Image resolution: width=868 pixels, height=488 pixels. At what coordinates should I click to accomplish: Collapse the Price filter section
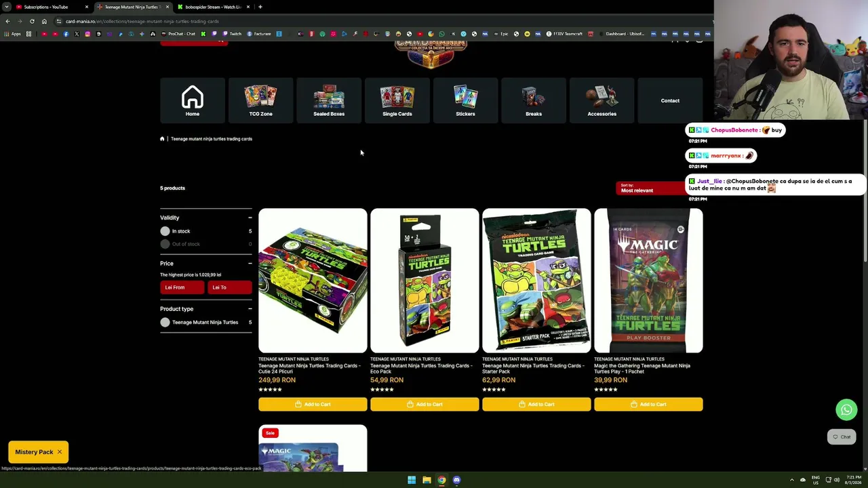(250, 263)
